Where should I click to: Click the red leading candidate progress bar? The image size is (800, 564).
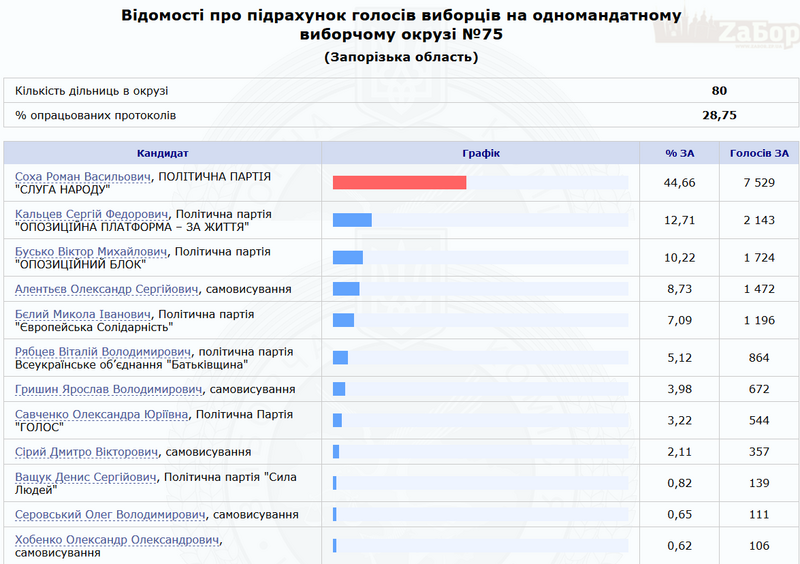click(x=399, y=182)
